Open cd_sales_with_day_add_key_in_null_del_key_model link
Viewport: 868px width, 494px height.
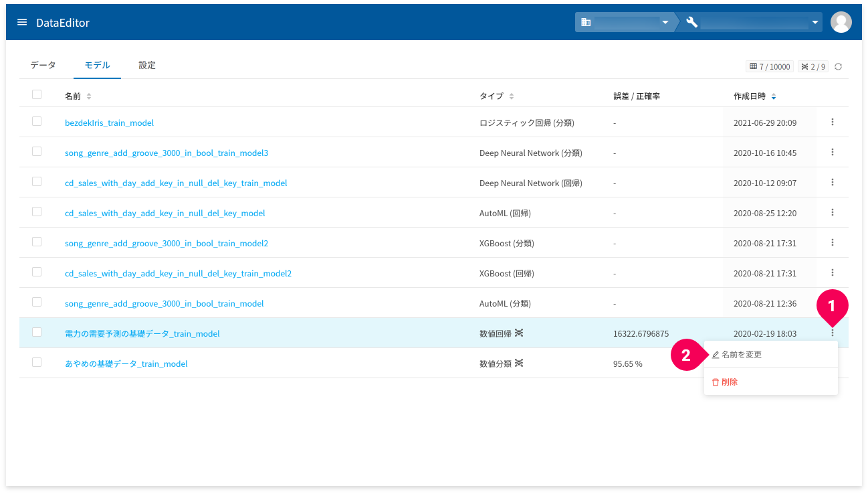tap(165, 214)
